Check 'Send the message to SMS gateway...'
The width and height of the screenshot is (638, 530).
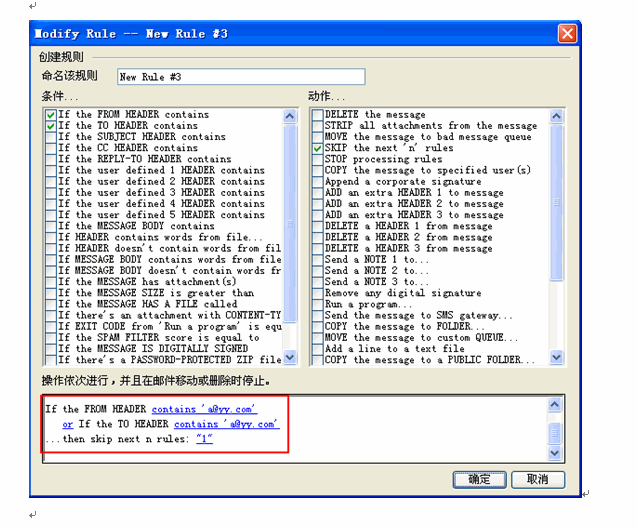pyautogui.click(x=317, y=316)
